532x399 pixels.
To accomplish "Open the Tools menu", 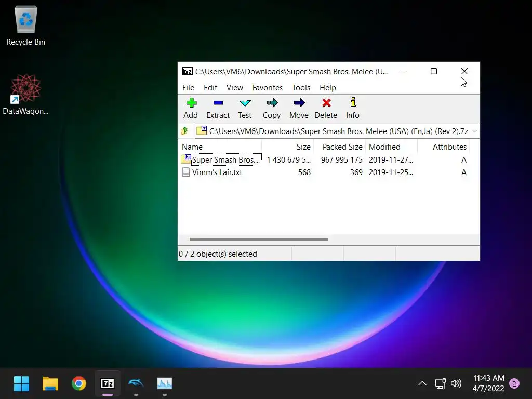I will (301, 87).
